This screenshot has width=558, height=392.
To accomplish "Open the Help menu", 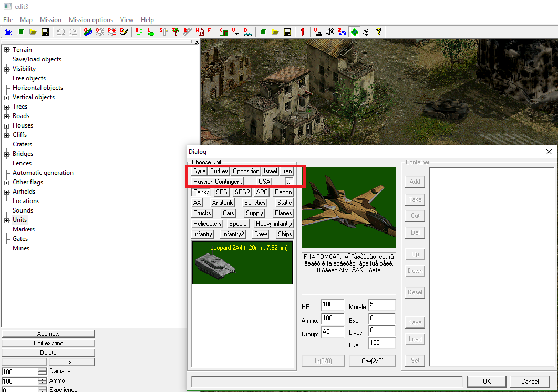I will (147, 20).
